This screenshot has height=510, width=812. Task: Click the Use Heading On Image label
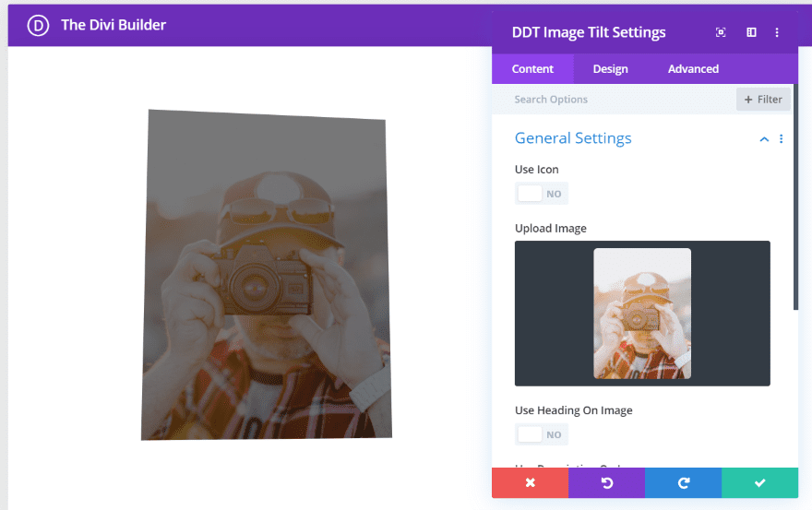pos(573,410)
